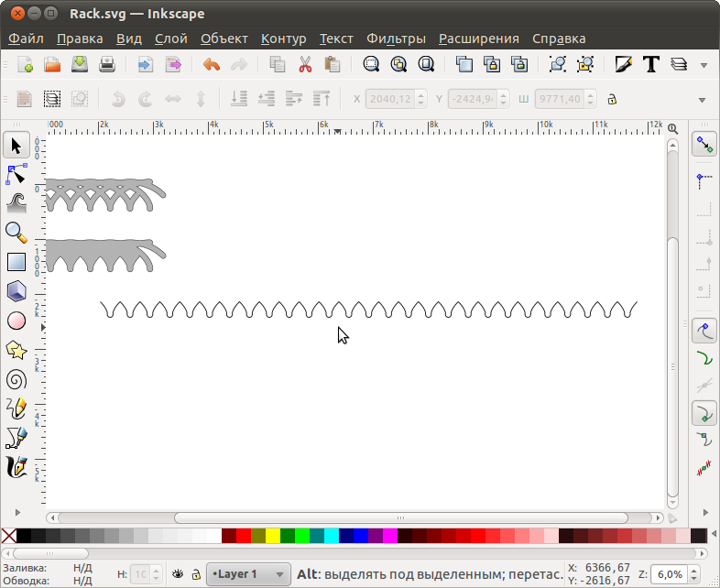Create a new document
The image size is (720, 588).
tap(25, 64)
